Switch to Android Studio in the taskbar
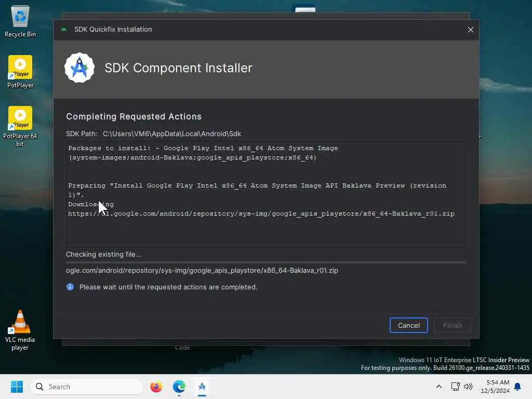Image resolution: width=532 pixels, height=399 pixels. pyautogui.click(x=202, y=387)
